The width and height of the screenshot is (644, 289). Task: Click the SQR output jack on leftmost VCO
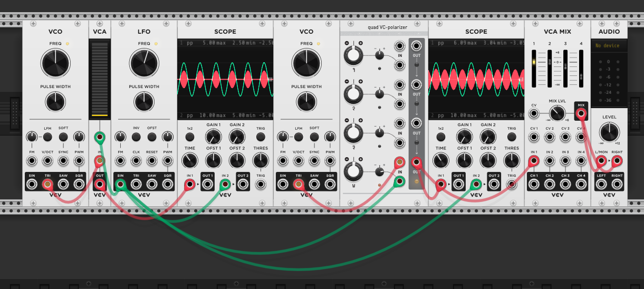pos(79,185)
